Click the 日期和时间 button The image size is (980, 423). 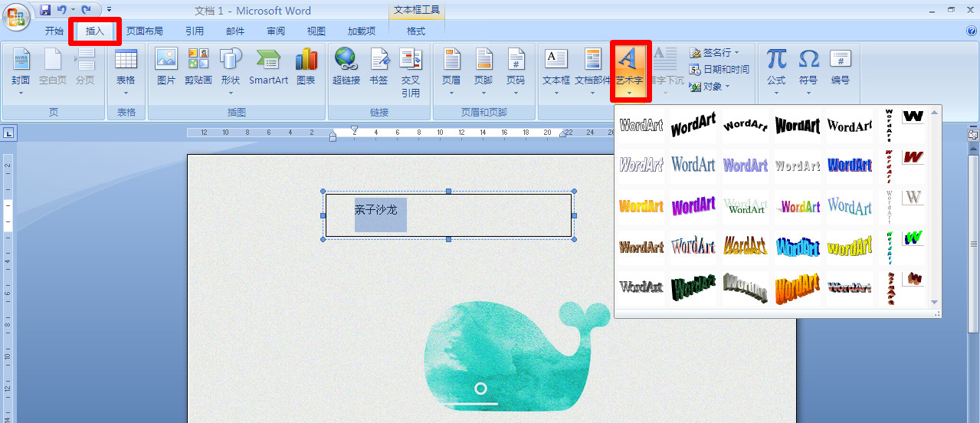(x=719, y=70)
